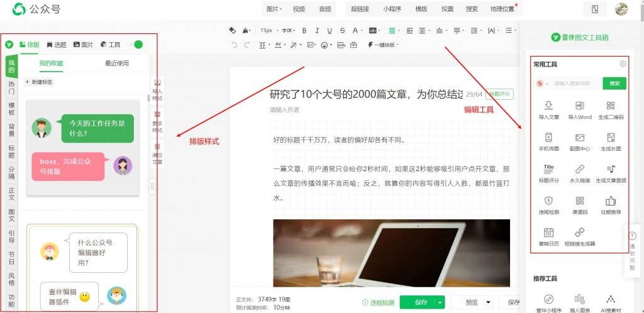Open the 导入文章 tool

548,110
